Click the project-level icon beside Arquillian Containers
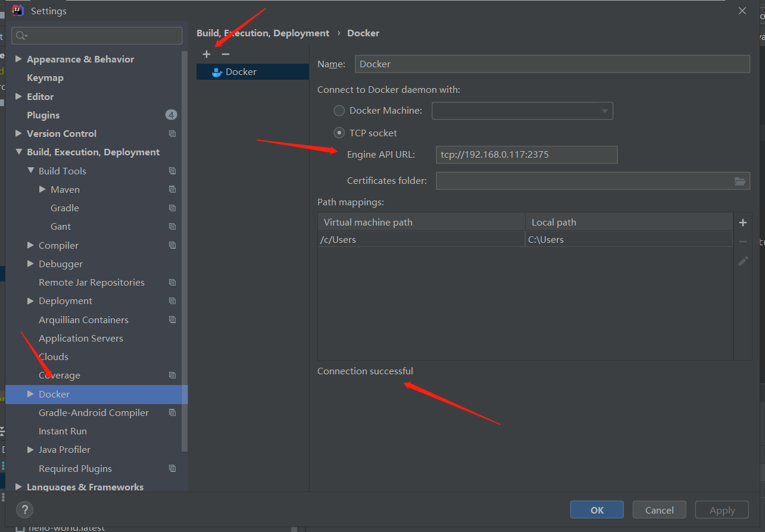The width and height of the screenshot is (765, 532). pos(172,320)
